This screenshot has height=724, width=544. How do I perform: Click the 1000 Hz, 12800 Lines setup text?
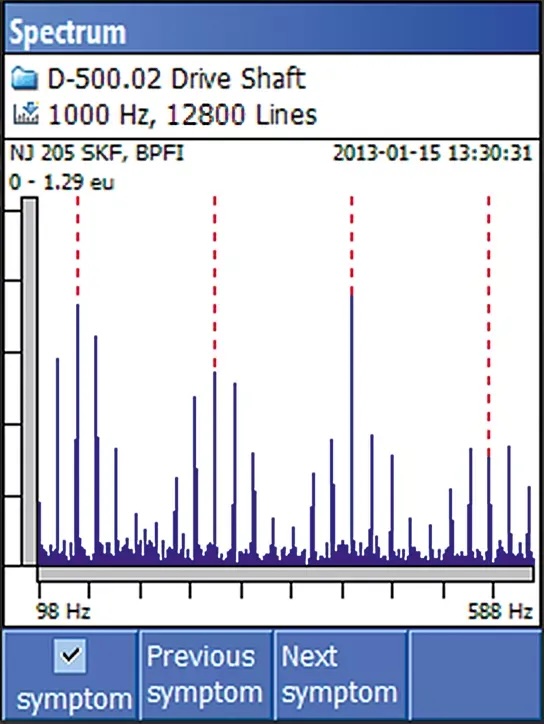(182, 115)
